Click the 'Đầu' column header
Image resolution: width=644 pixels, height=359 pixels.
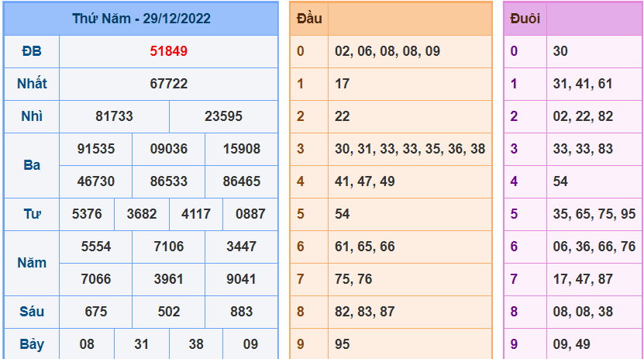click(309, 19)
